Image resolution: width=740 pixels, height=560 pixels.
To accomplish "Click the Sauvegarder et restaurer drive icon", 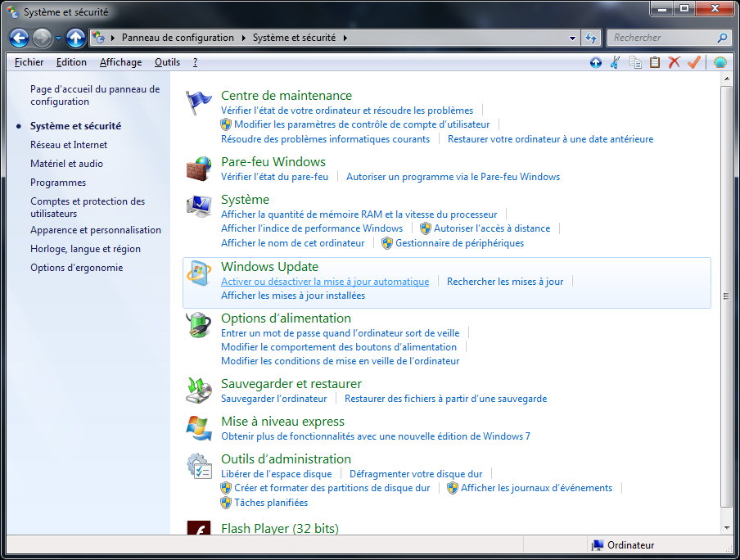I will (198, 391).
